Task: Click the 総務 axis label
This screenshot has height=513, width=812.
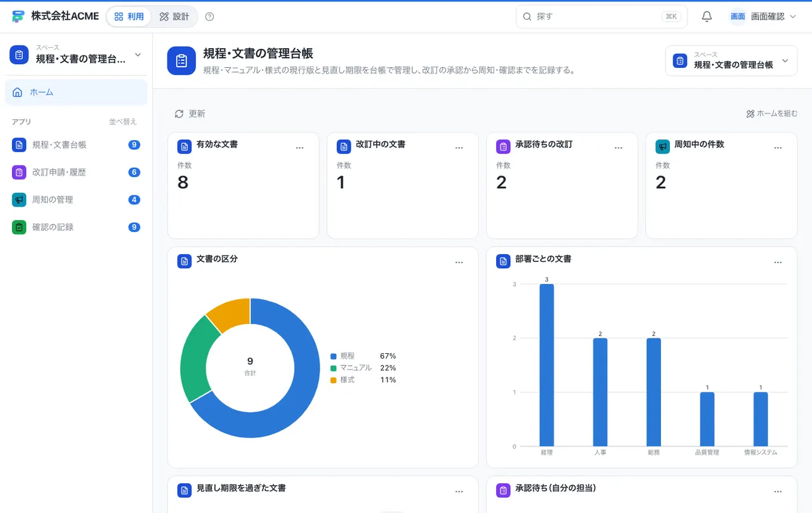Action: coord(653,453)
